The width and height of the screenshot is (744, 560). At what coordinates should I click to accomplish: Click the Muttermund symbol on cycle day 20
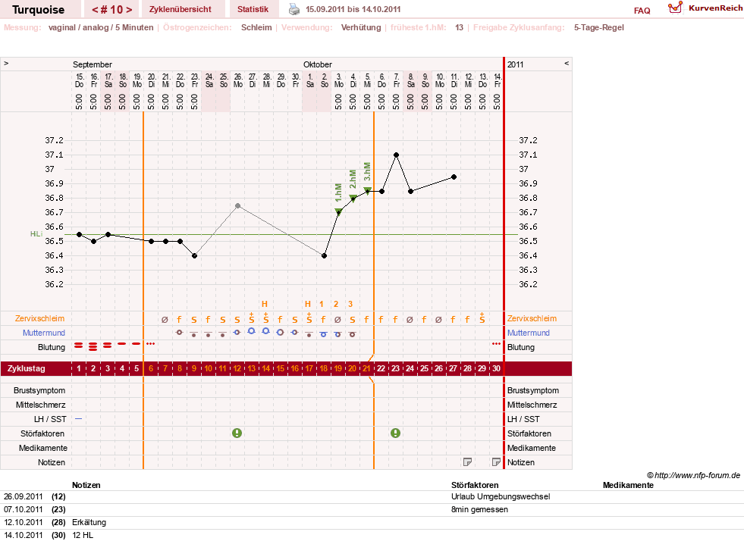(x=353, y=334)
